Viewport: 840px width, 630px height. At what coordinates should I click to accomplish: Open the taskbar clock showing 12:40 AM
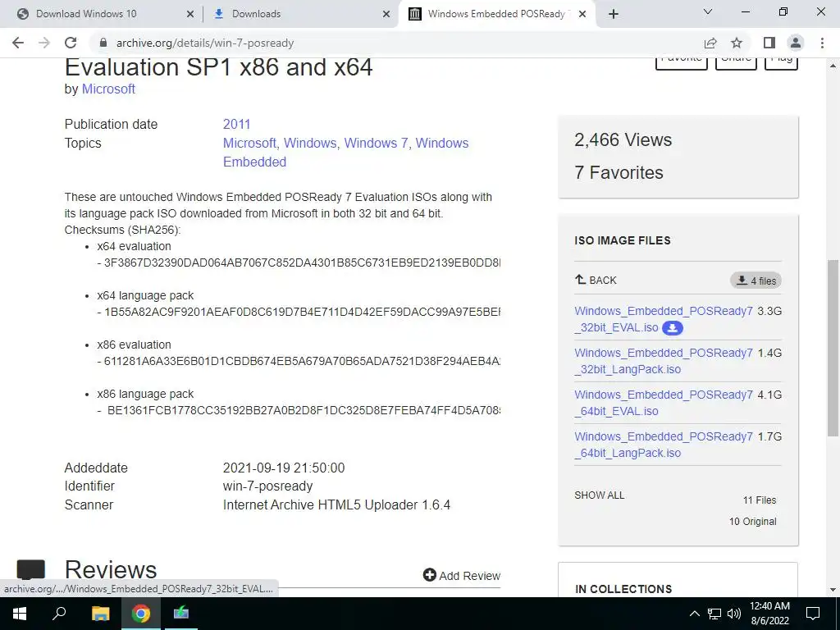click(769, 614)
